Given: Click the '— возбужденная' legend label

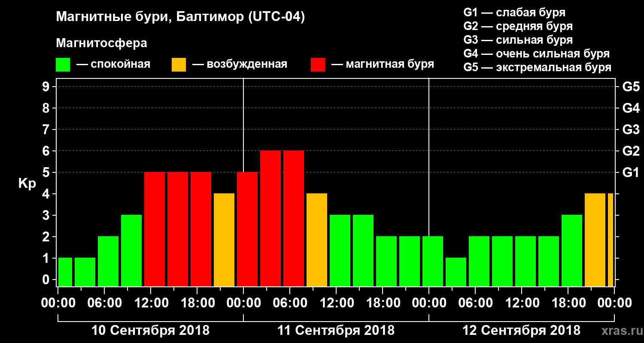Looking at the screenshot, I should click(x=240, y=65).
